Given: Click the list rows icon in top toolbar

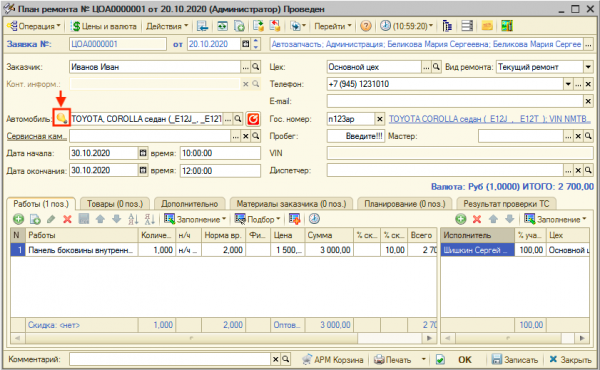Looking at the screenshot, I should click(467, 26).
